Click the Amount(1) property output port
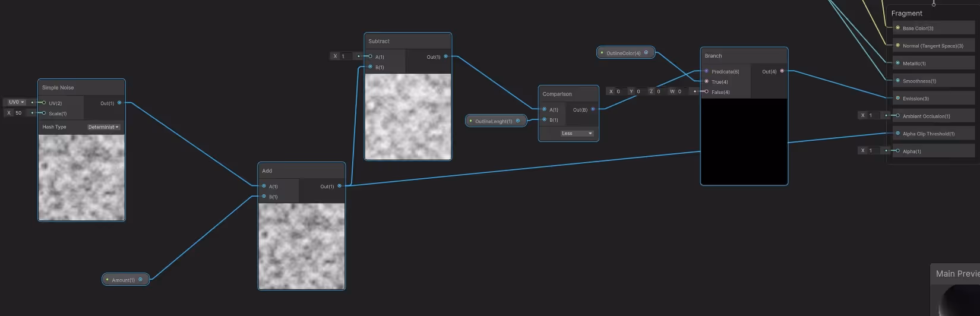 coord(141,279)
